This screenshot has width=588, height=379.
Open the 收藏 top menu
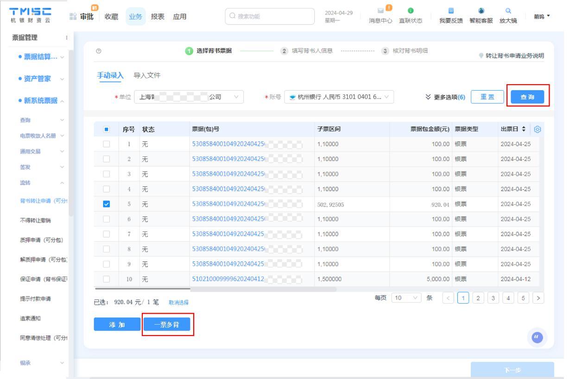tap(111, 17)
